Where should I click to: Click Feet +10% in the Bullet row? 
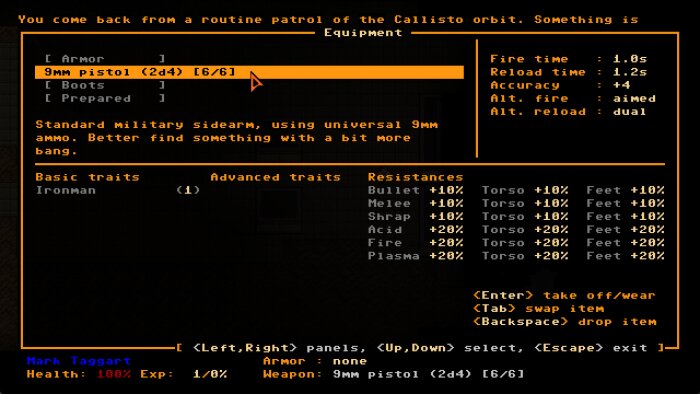[625, 190]
